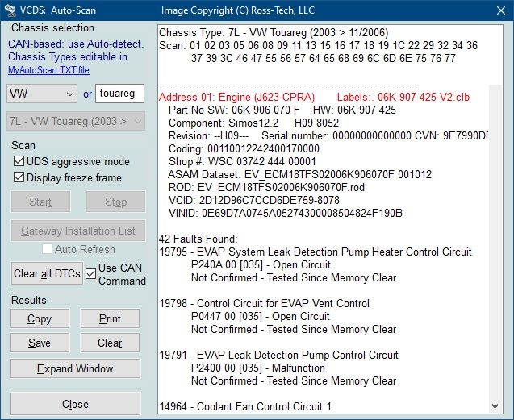Click the Expand Window button

(75, 368)
